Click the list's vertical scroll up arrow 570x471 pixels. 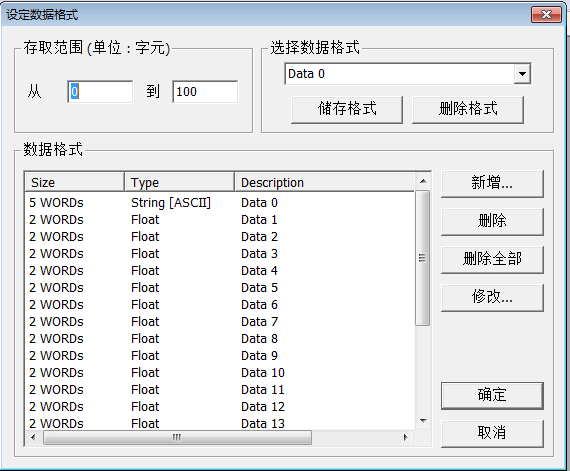[x=423, y=181]
